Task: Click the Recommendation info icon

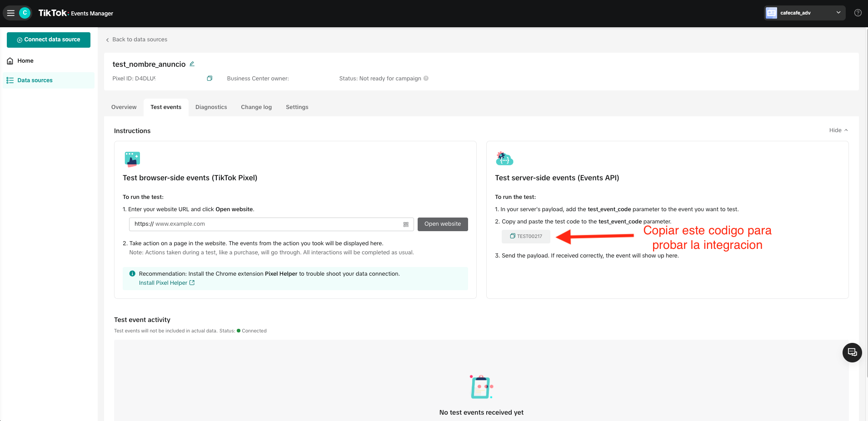Action: tap(132, 274)
